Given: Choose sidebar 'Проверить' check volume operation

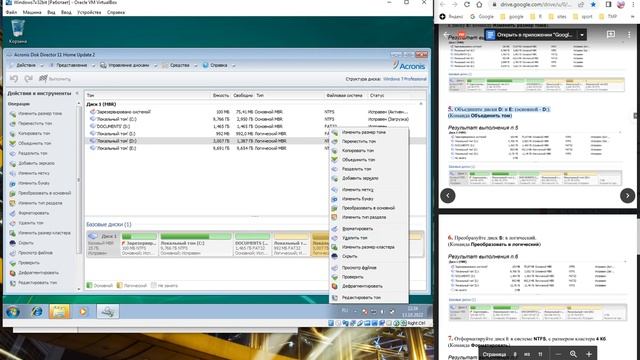Looking at the screenshot, I should coord(29,263).
